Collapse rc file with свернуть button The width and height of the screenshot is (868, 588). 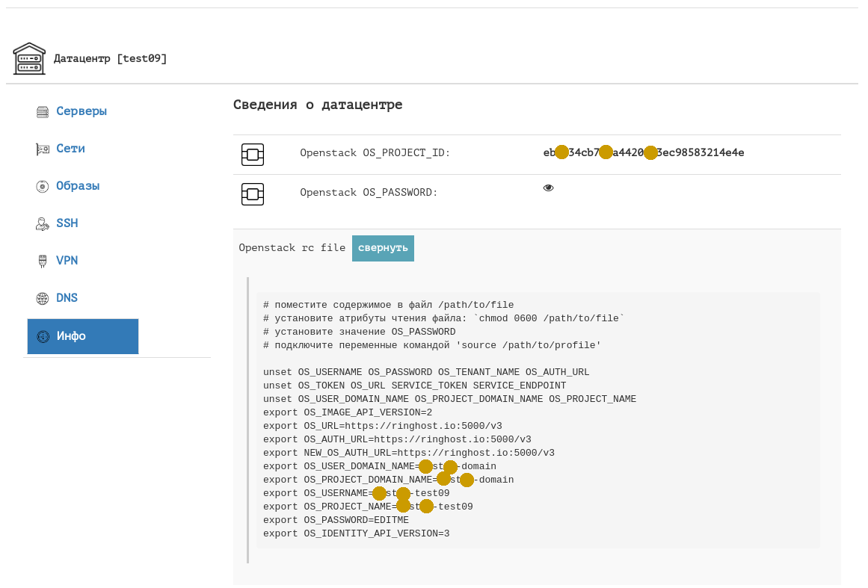pos(383,248)
